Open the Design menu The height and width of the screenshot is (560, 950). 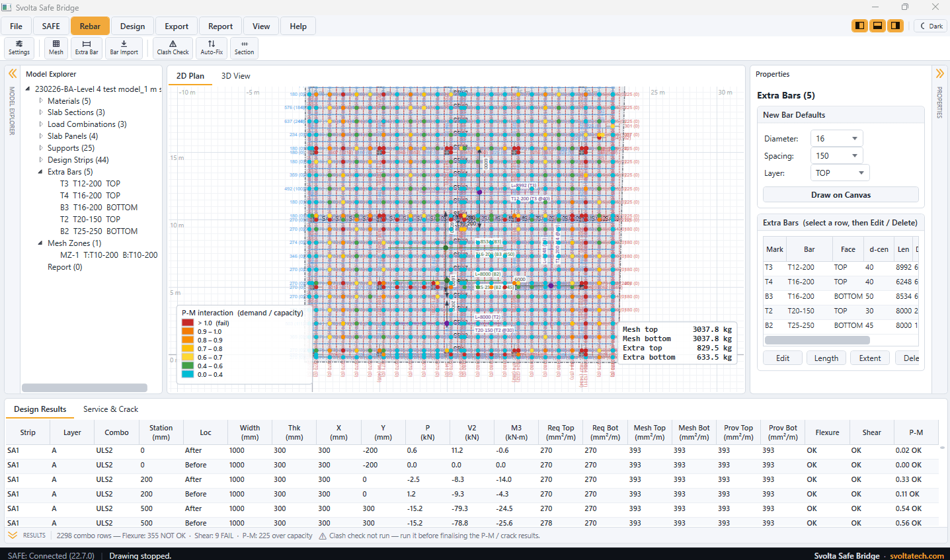tap(132, 26)
